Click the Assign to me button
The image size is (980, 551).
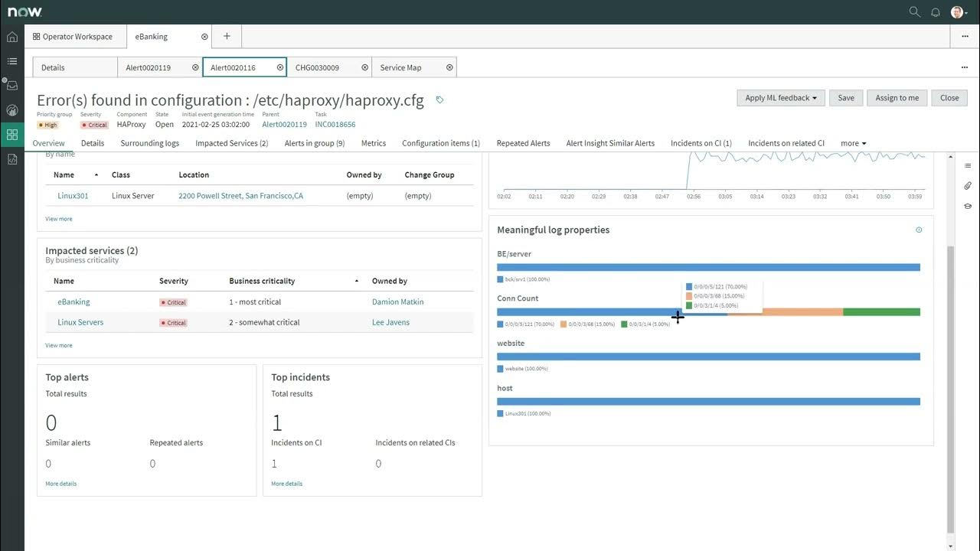[897, 98]
